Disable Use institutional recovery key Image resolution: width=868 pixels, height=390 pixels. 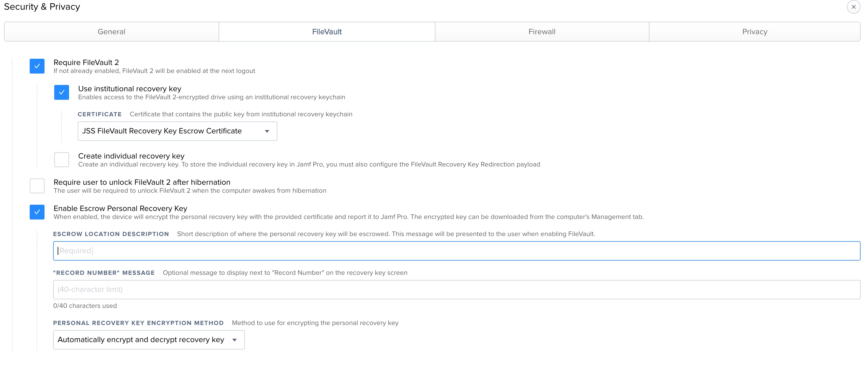coord(62,92)
